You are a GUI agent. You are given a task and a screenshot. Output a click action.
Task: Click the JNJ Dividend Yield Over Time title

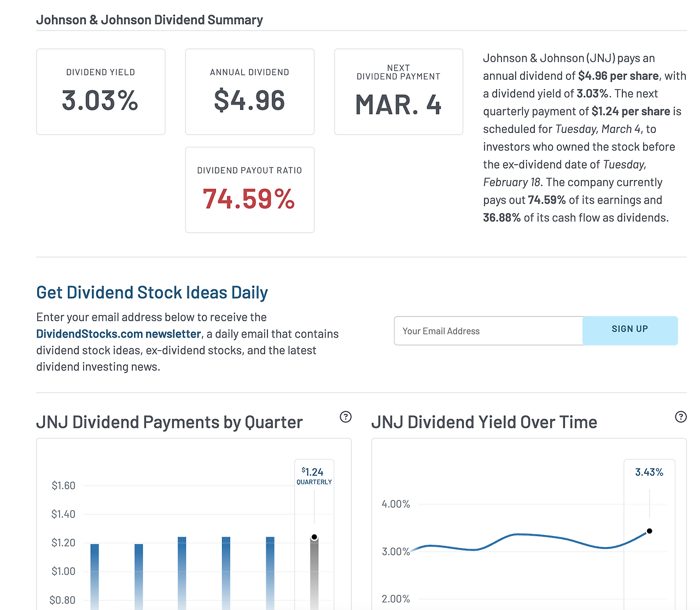(484, 422)
